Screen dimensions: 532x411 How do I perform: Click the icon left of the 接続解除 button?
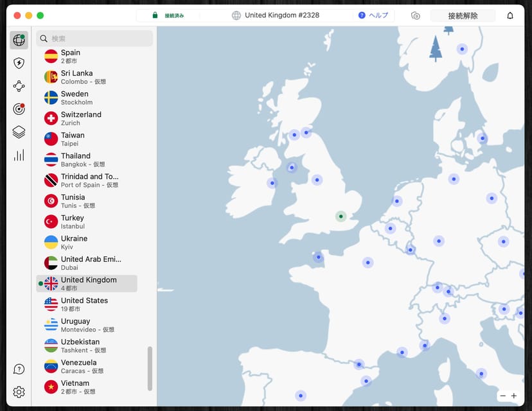[x=416, y=15]
